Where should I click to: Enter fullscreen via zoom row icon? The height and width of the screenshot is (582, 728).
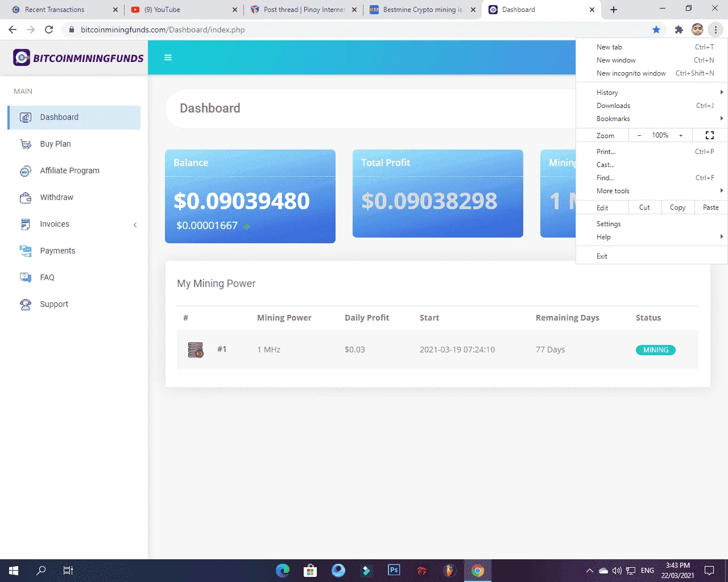point(710,135)
